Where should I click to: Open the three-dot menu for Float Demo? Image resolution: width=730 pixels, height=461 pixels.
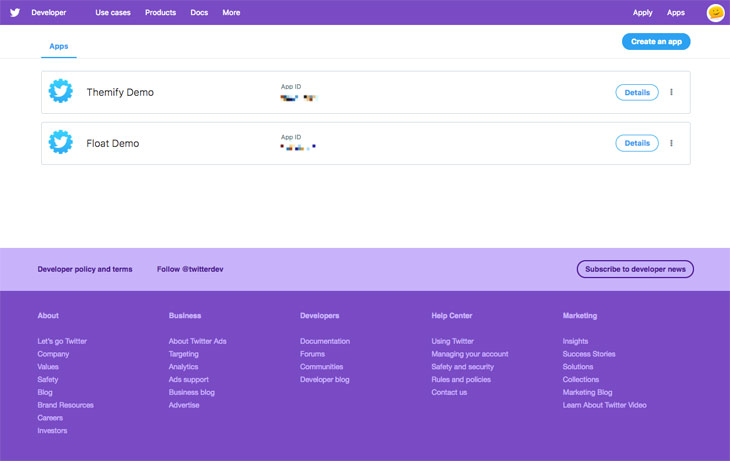point(671,143)
